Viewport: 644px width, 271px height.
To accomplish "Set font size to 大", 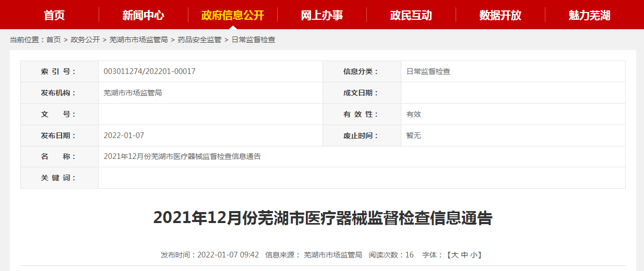I will coord(455,255).
